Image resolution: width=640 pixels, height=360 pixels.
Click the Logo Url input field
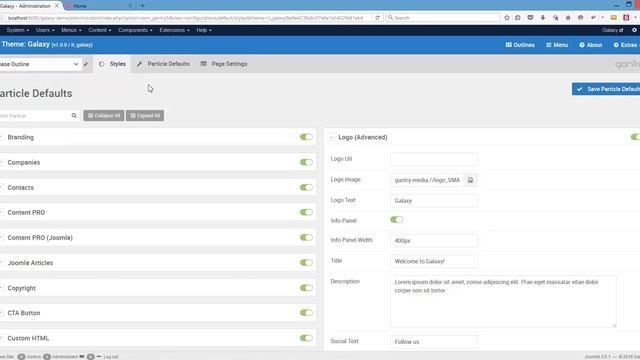pos(433,159)
